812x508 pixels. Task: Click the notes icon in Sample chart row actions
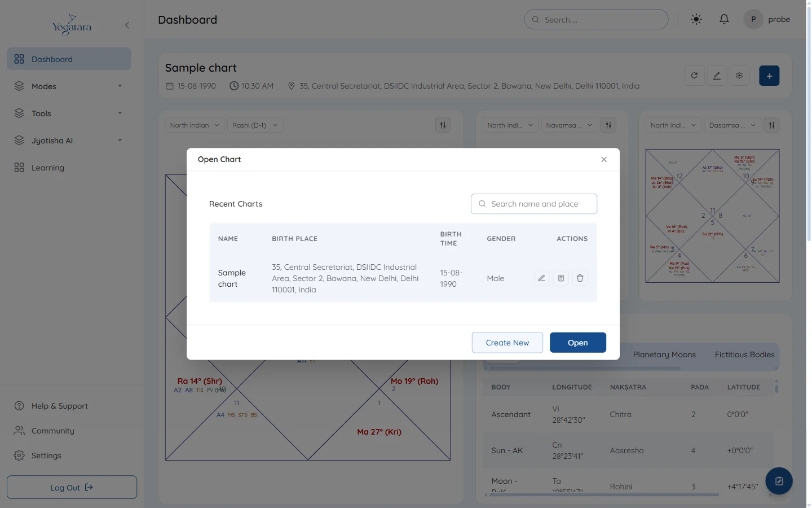point(561,278)
